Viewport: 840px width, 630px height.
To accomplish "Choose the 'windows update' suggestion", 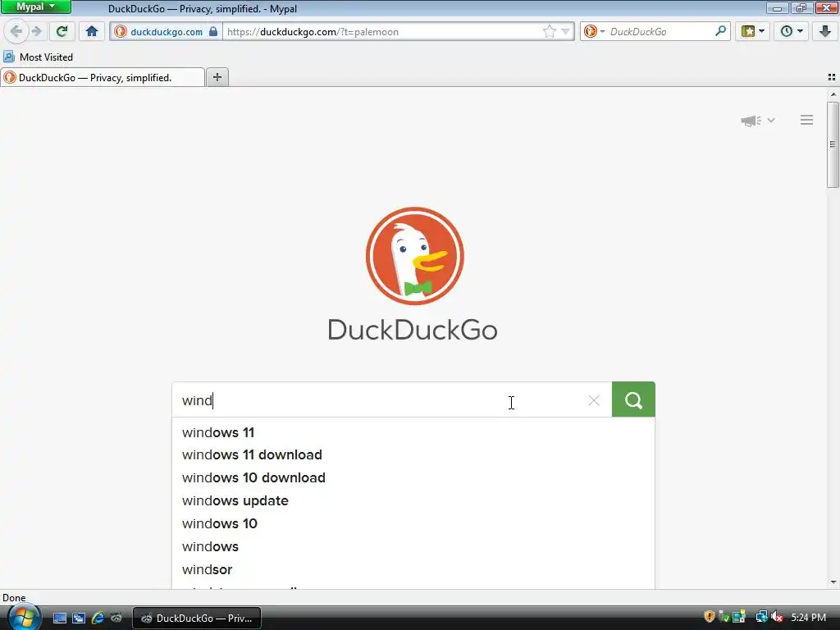I will click(x=413, y=501).
